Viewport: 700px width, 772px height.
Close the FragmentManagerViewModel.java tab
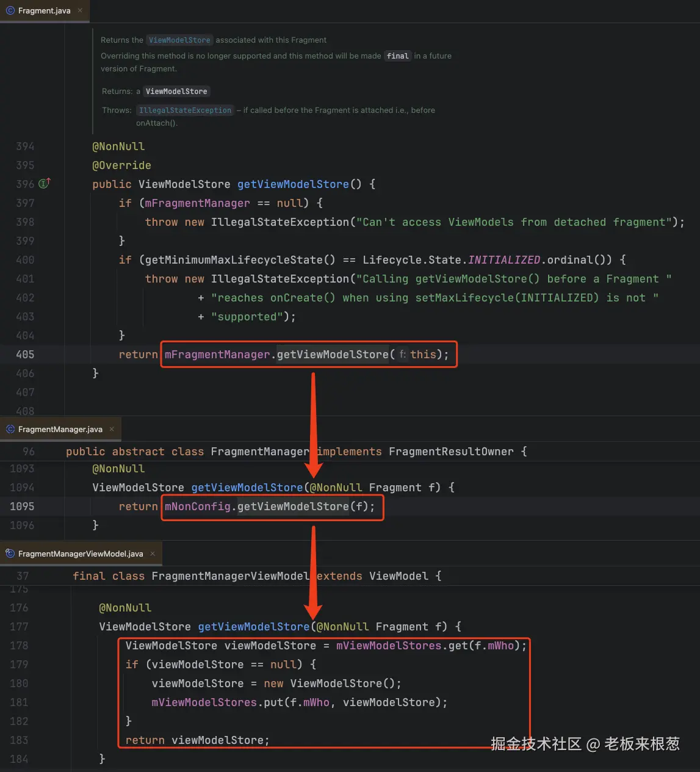click(153, 554)
